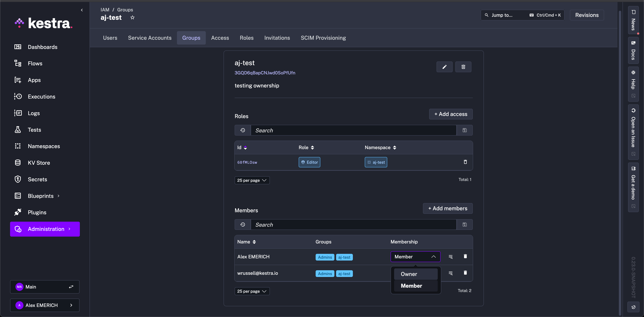Open the Flows sidebar item
Viewport: 644px width, 317px height.
[35, 64]
